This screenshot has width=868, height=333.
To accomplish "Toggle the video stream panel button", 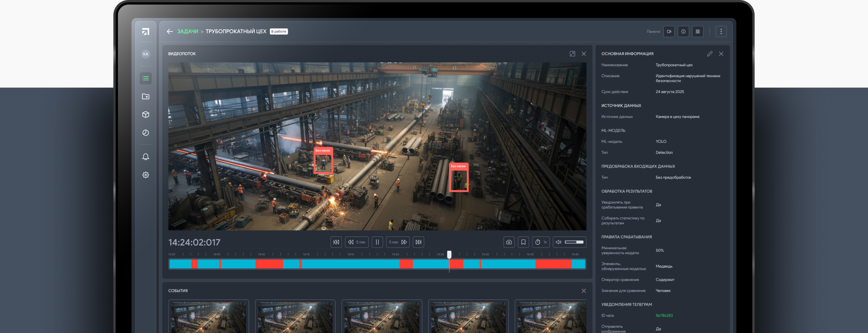I will [669, 32].
